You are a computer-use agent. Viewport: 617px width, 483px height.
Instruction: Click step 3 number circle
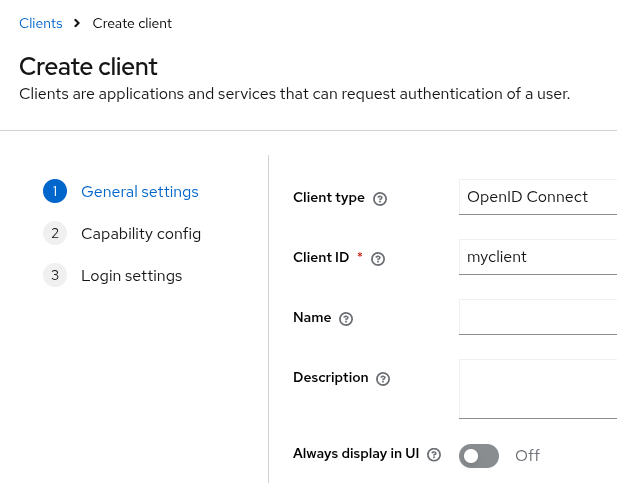pos(55,276)
